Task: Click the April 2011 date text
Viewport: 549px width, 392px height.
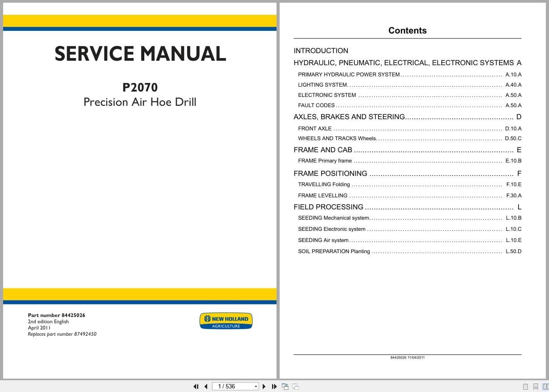Action: 39,328
